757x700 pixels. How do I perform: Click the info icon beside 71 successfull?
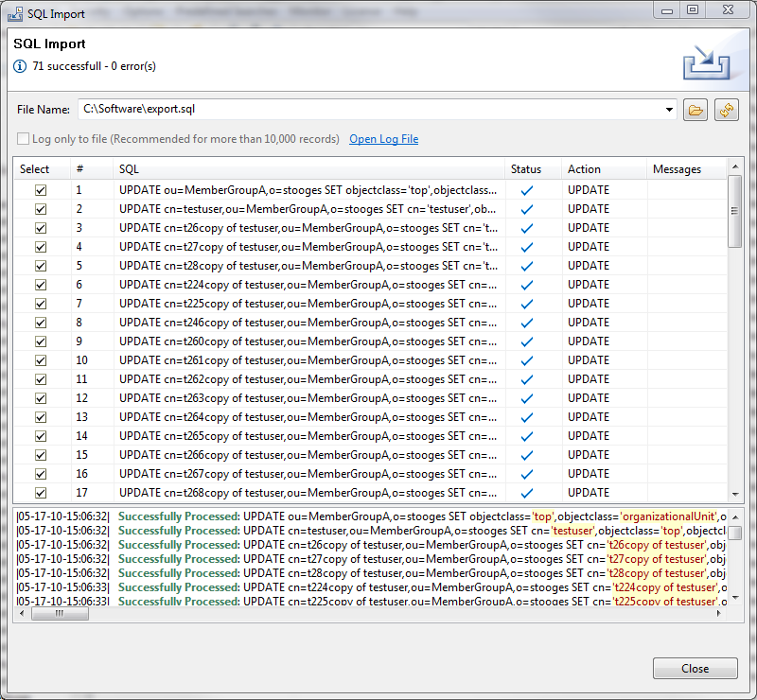[20, 66]
